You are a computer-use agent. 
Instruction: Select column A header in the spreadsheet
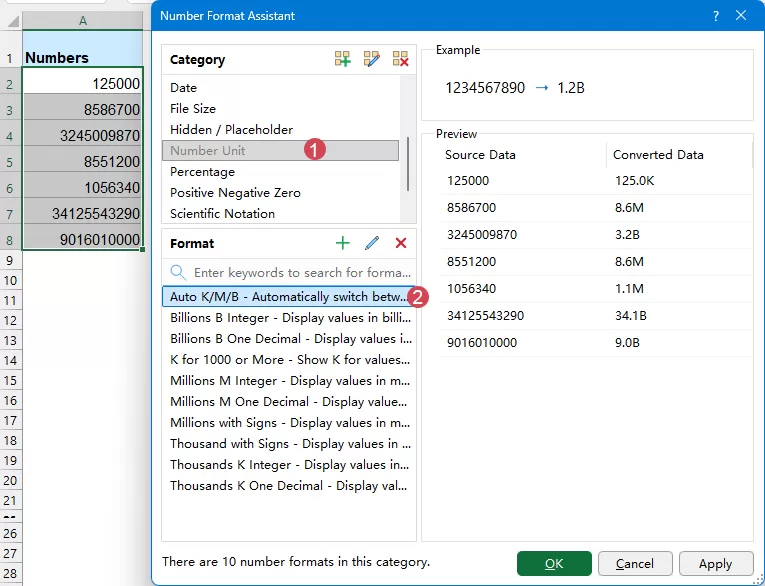click(82, 20)
